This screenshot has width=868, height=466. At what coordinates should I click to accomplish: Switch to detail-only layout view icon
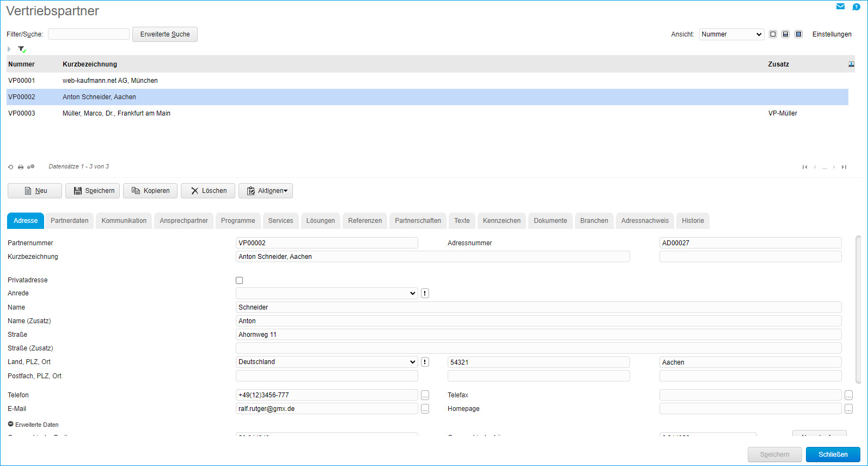[799, 34]
